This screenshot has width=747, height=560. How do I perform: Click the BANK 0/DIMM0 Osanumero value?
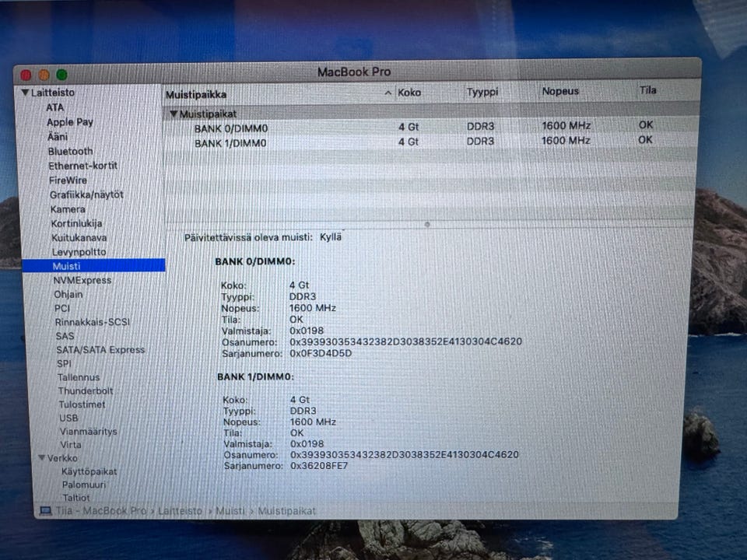tap(405, 341)
